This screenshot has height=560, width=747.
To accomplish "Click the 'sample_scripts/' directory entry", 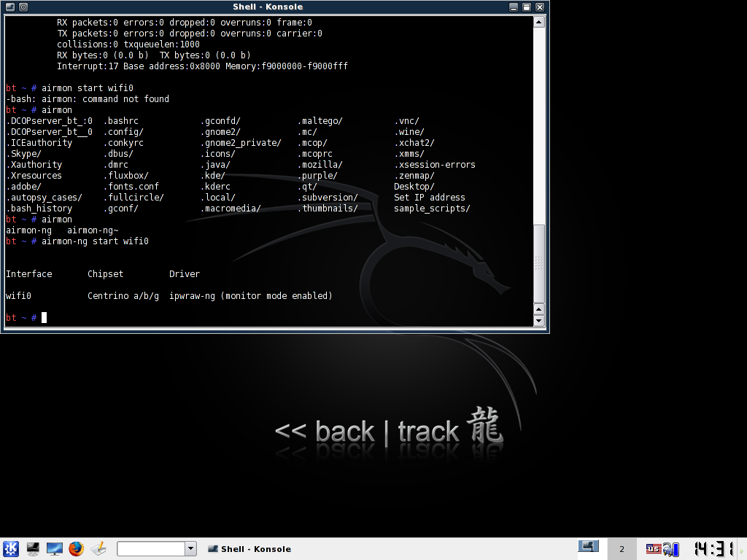I will point(432,208).
